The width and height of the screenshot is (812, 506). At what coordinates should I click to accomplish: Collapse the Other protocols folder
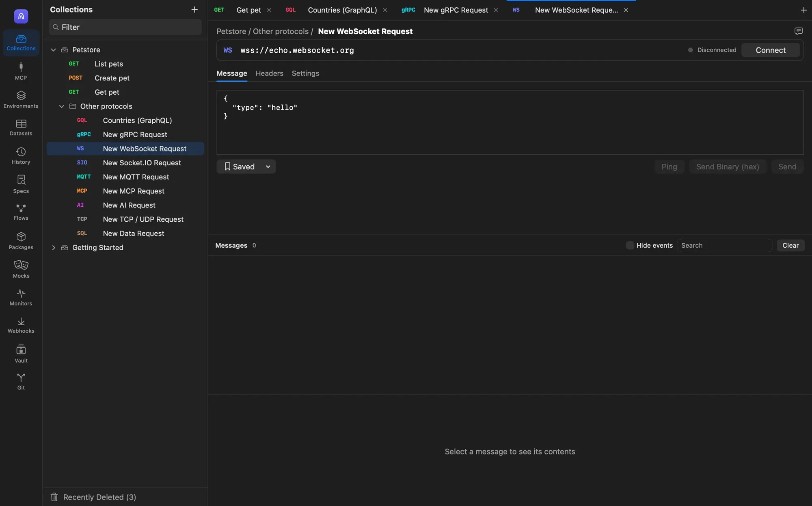coord(62,106)
